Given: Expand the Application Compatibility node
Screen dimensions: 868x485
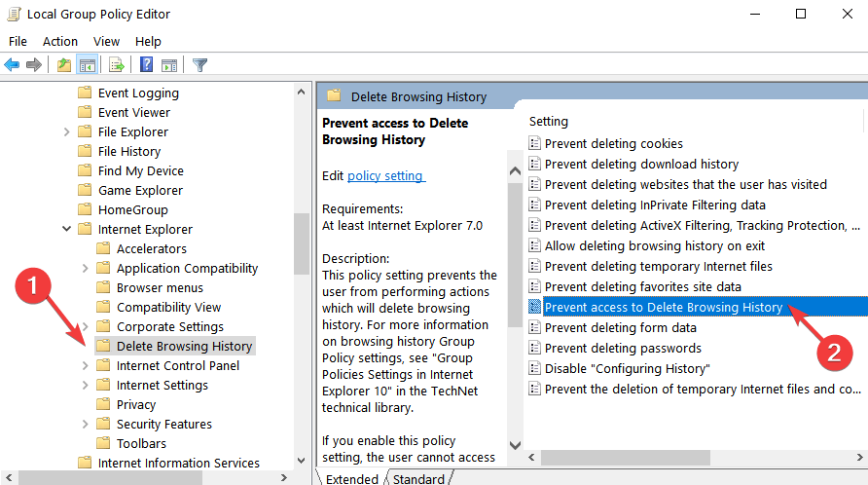Looking at the screenshot, I should [x=85, y=268].
